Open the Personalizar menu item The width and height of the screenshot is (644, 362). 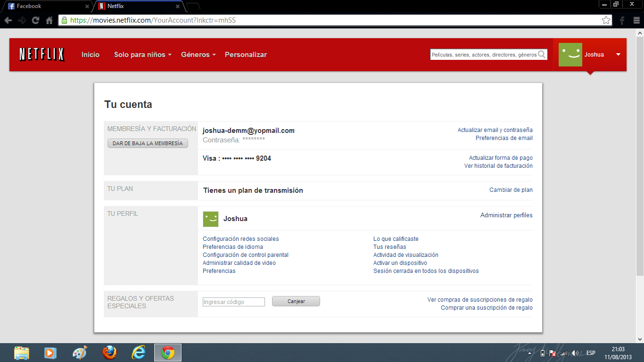(x=246, y=55)
